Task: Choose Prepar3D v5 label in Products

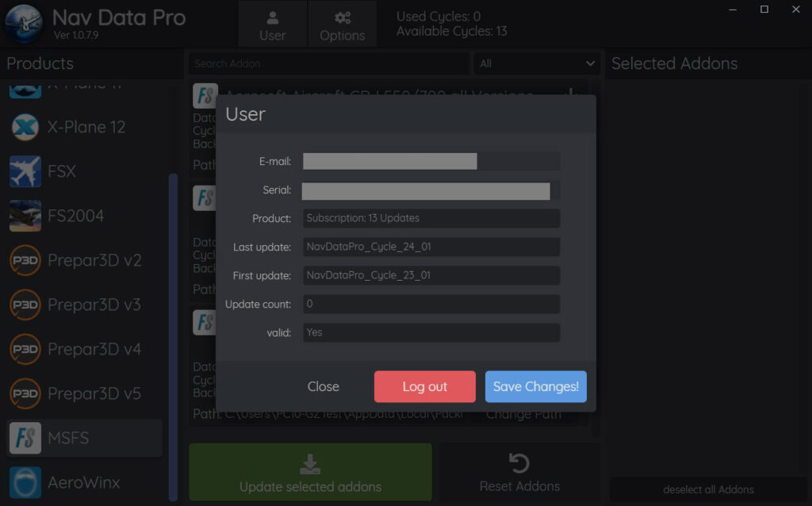Action: coord(94,393)
